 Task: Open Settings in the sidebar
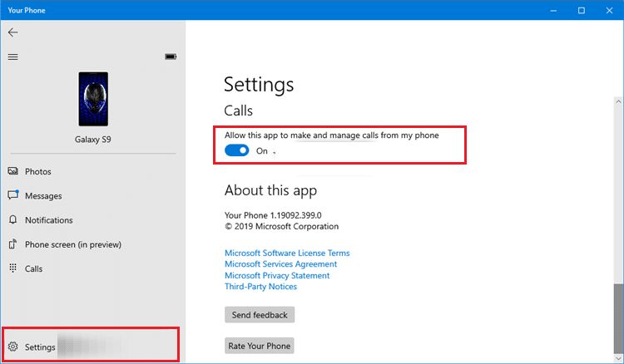coord(91,345)
